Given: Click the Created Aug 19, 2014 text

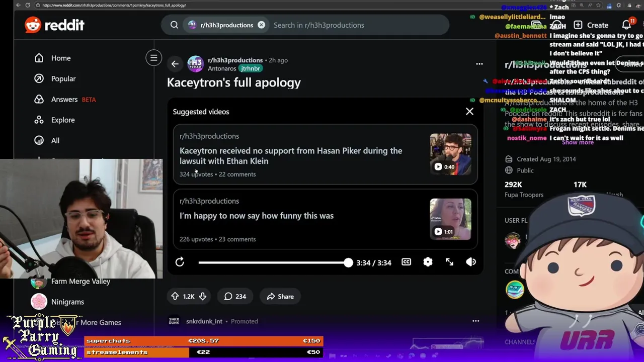Looking at the screenshot, I should click(546, 159).
